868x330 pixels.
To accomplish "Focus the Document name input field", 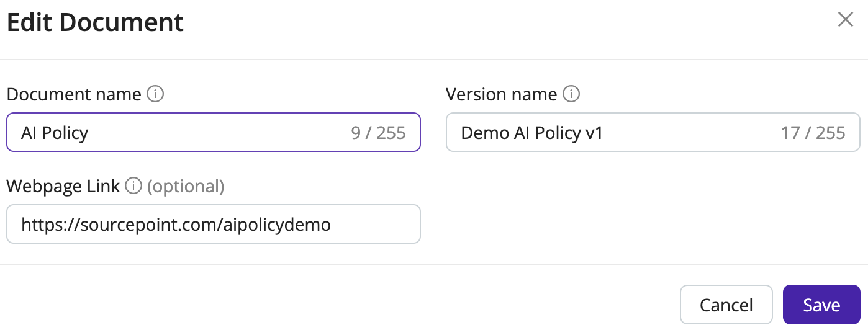I will click(214, 132).
